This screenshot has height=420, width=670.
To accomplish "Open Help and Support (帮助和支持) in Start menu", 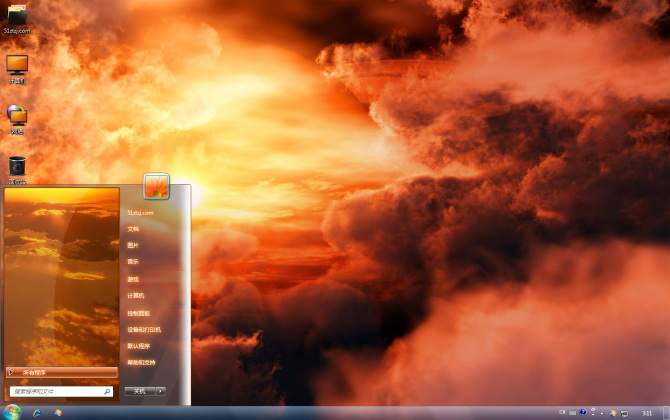I will 141,362.
